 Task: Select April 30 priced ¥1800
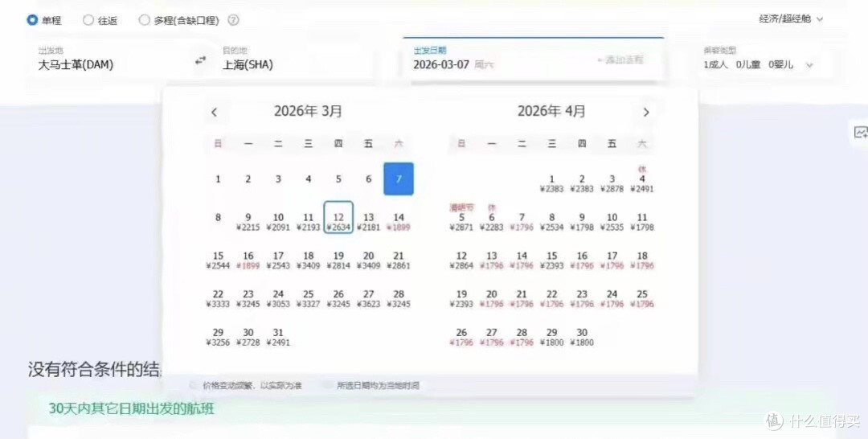582,337
